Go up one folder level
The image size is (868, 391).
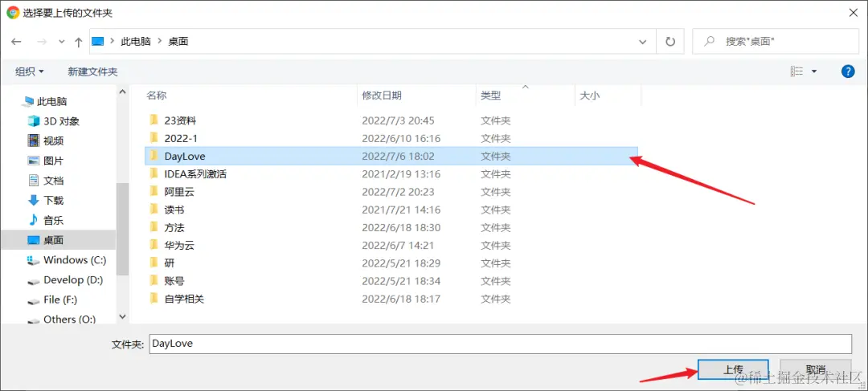point(79,42)
